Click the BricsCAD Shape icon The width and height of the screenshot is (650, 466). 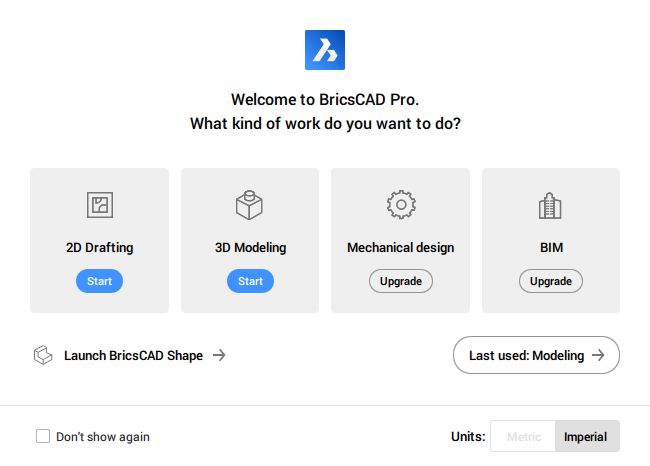(x=42, y=355)
